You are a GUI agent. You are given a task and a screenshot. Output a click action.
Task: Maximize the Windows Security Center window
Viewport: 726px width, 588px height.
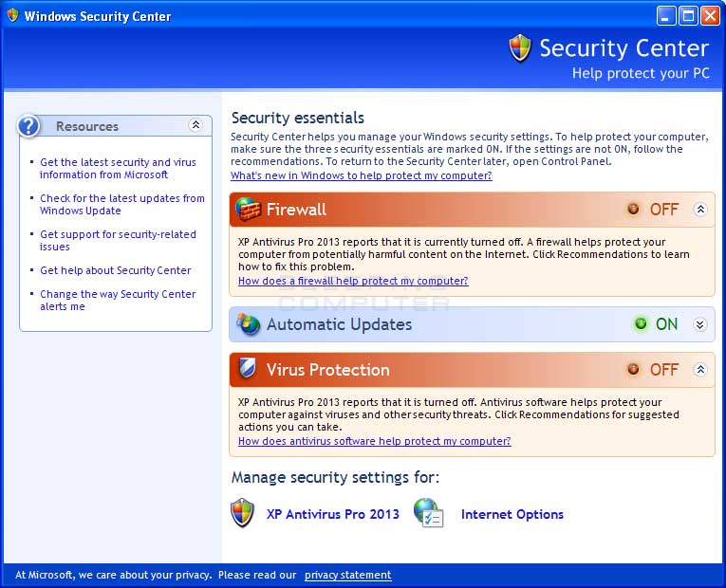coord(688,16)
